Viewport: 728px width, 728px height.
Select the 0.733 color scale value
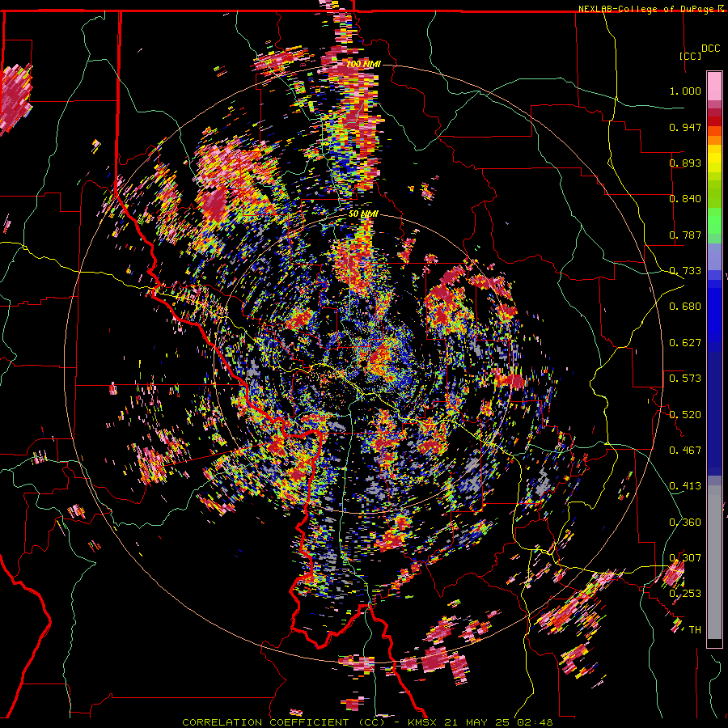(685, 271)
